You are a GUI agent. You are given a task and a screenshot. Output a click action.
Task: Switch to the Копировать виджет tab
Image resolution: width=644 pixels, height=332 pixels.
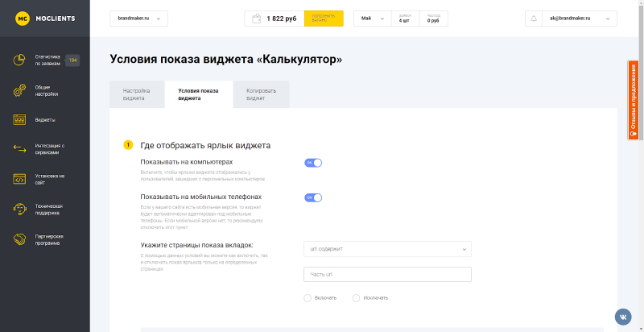pyautogui.click(x=261, y=94)
